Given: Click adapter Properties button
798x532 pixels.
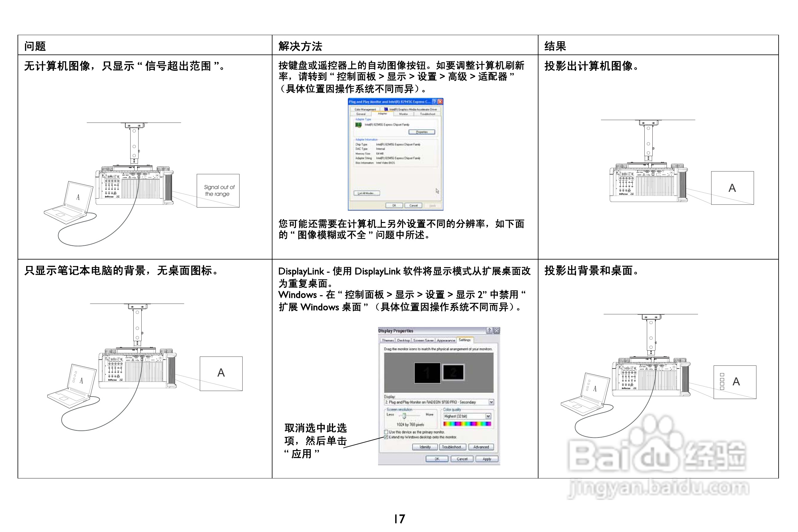Looking at the screenshot, I should (x=422, y=132).
